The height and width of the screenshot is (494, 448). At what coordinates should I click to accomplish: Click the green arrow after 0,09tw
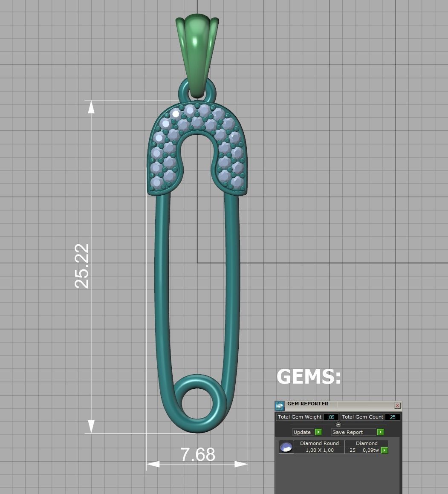click(384, 450)
